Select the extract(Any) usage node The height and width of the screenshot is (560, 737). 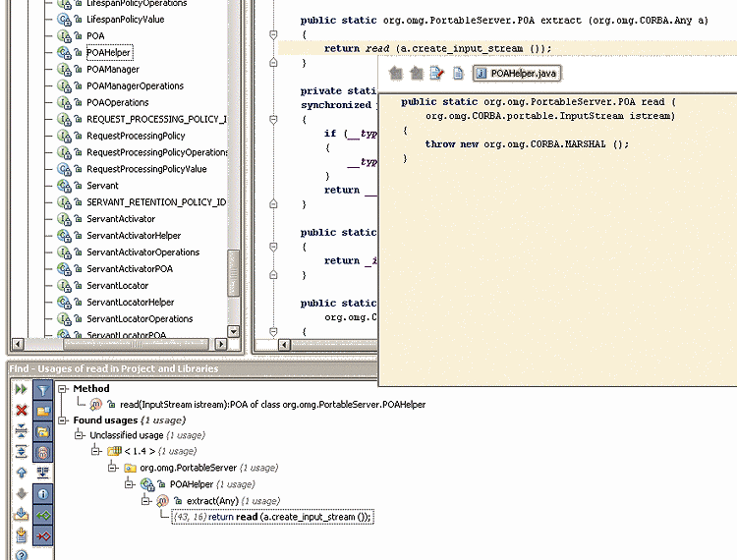coord(204,500)
